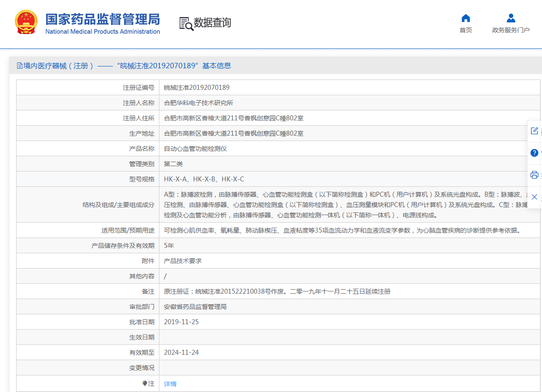Click the 生效日期 label

[142, 337]
